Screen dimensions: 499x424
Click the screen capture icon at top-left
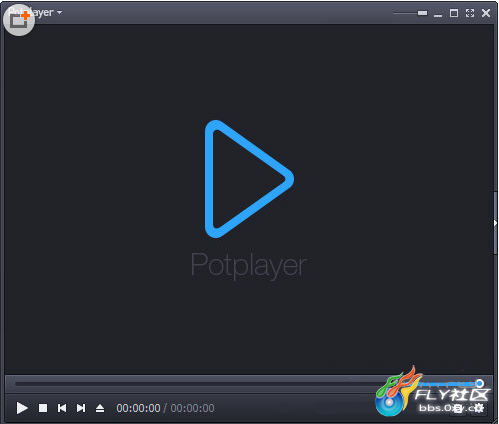tap(19, 20)
